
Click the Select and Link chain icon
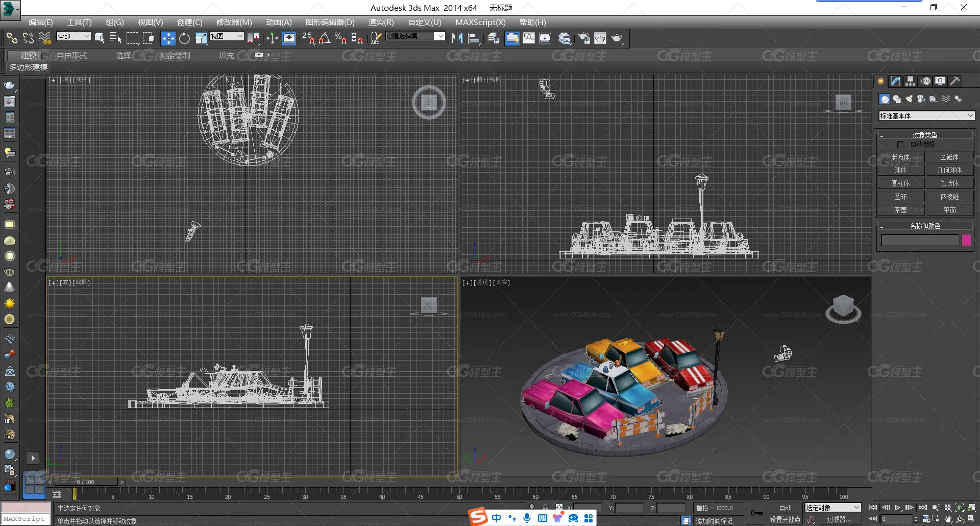(x=12, y=38)
